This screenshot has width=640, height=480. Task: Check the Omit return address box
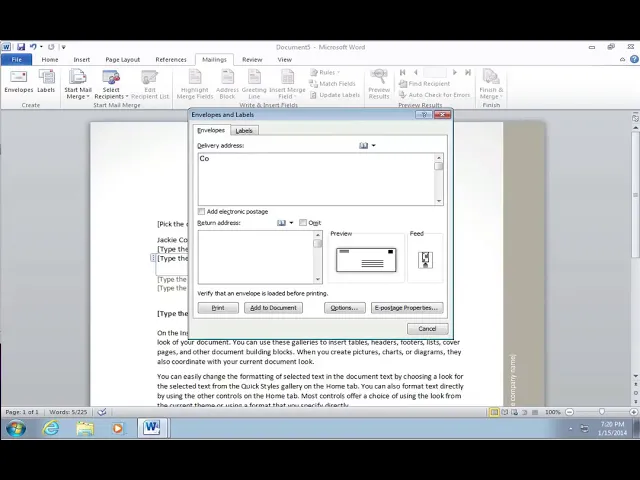(303, 223)
